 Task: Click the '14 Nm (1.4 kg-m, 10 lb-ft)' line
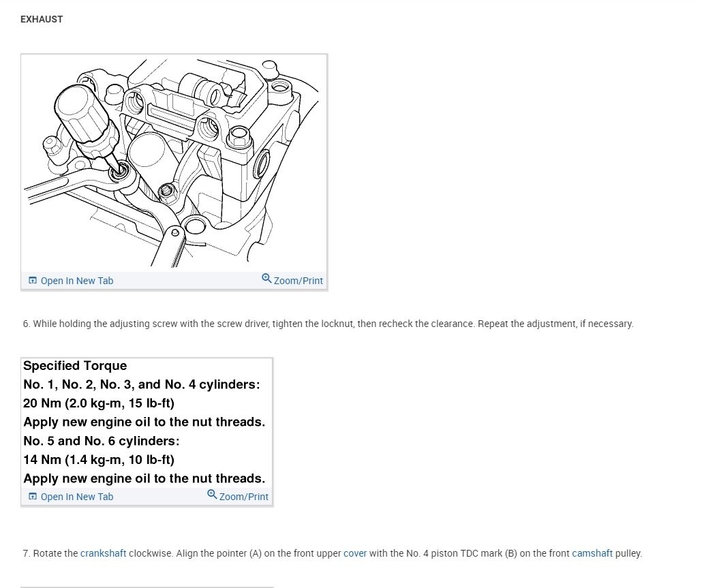coord(99,460)
